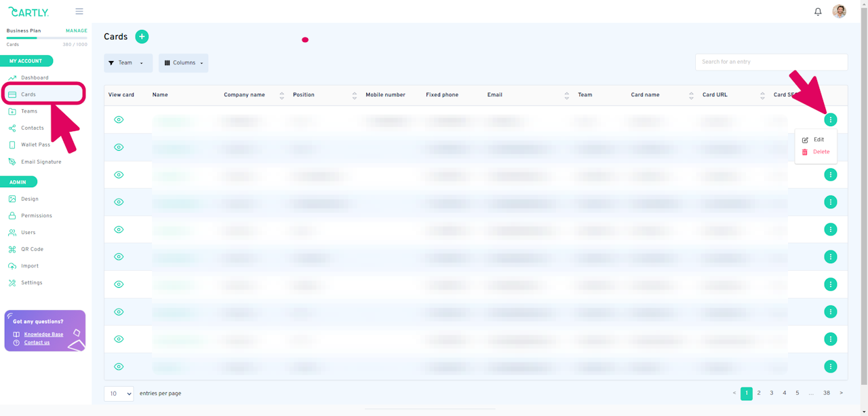Click the green add card plus button
The width and height of the screenshot is (868, 416).
pos(142,37)
